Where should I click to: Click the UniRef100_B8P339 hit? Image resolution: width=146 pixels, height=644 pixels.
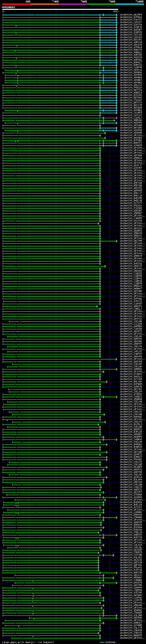point(131,572)
